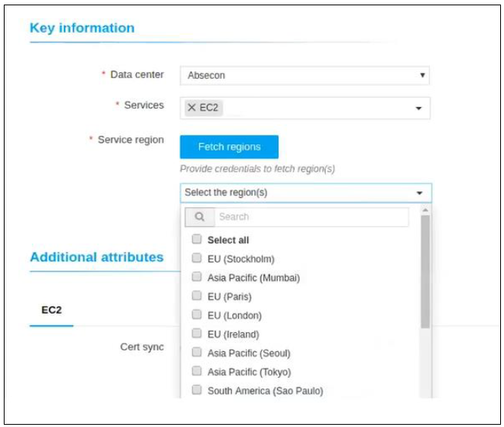Click the search magnifier icon
Screen dimensions: 504x427
(x=200, y=217)
